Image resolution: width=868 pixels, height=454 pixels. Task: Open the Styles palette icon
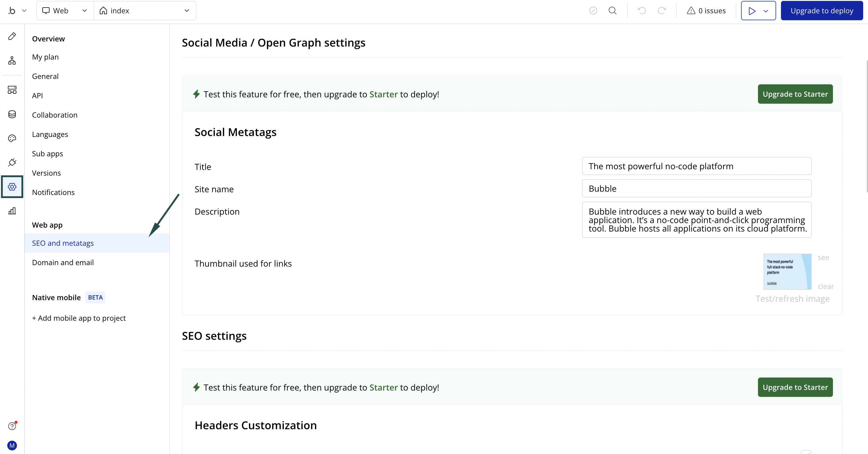[12, 138]
